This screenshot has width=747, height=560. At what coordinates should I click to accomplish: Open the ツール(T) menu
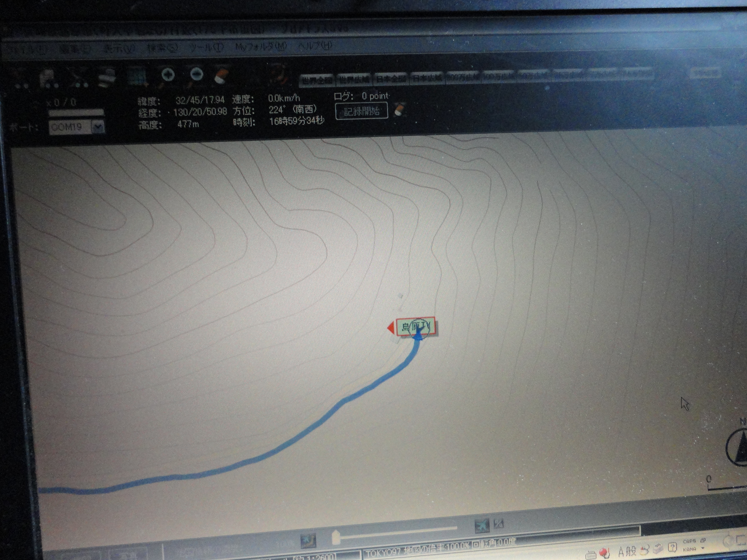pyautogui.click(x=206, y=48)
